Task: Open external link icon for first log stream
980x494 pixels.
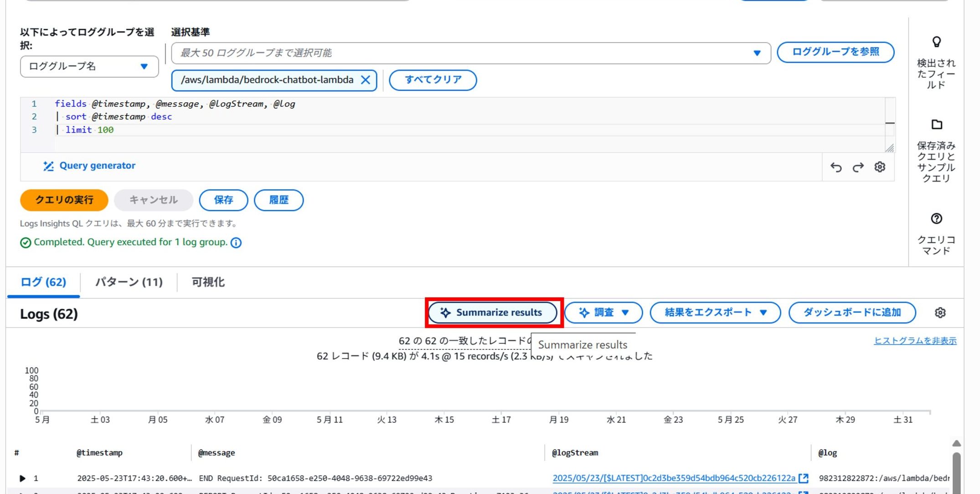Action: [x=804, y=478]
